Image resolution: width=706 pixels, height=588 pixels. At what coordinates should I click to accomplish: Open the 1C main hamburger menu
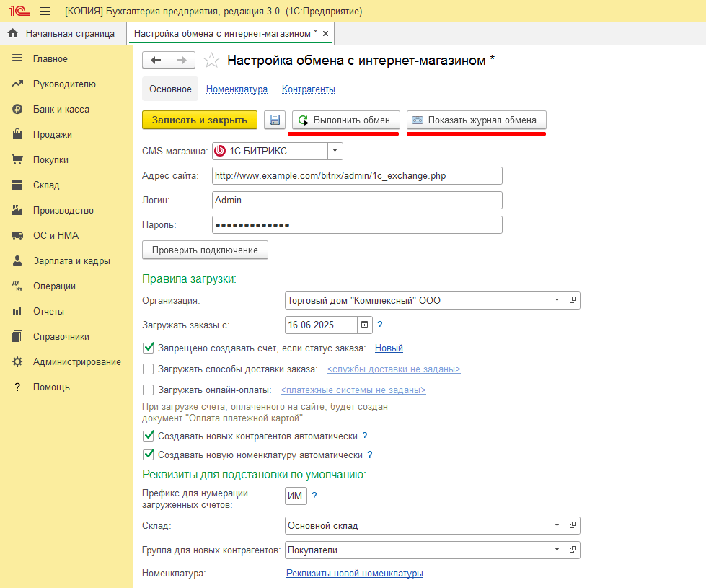[45, 12]
